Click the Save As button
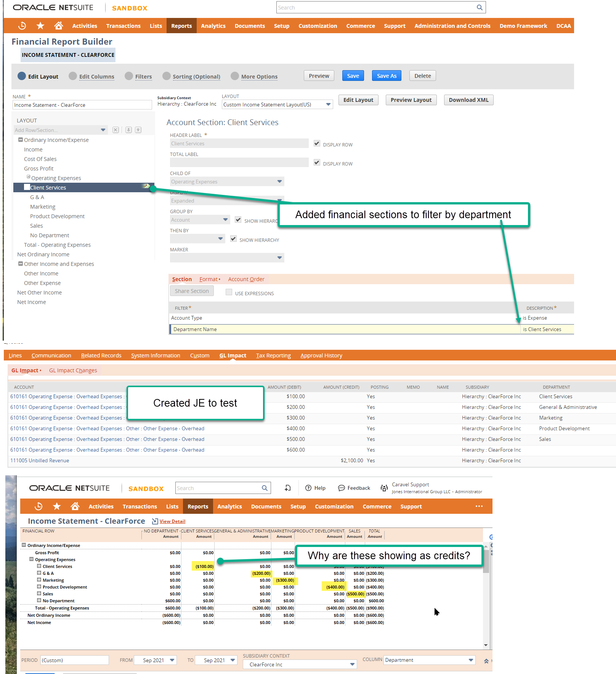 pyautogui.click(x=387, y=76)
